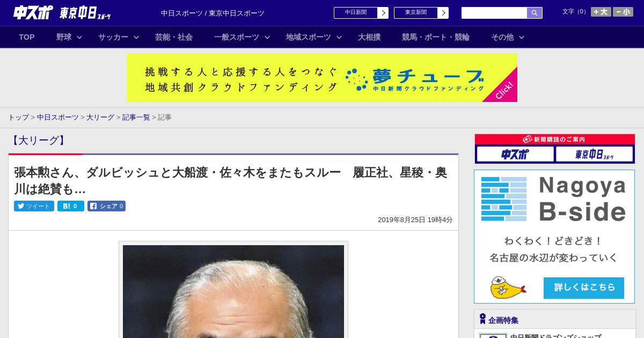The height and width of the screenshot is (338, 644).
Task: Go to トップ breadcrumb link
Action: [x=18, y=117]
